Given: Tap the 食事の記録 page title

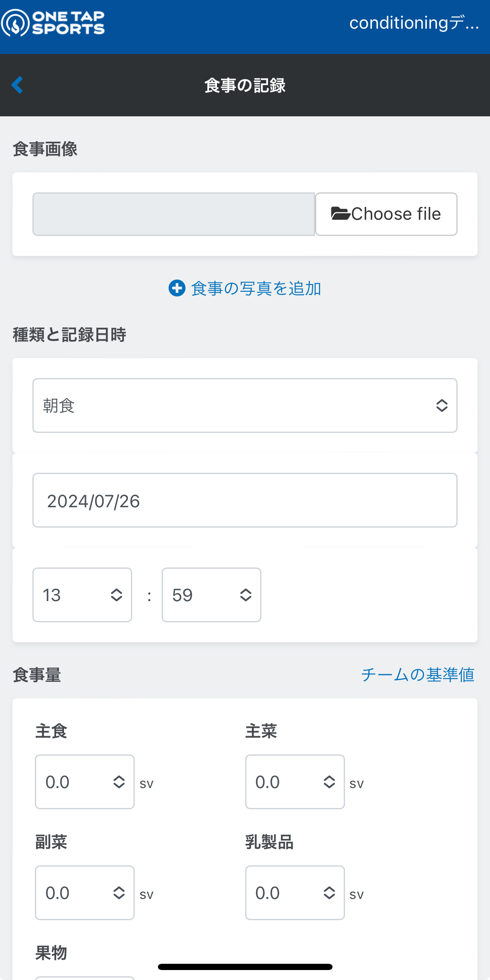Looking at the screenshot, I should (245, 85).
